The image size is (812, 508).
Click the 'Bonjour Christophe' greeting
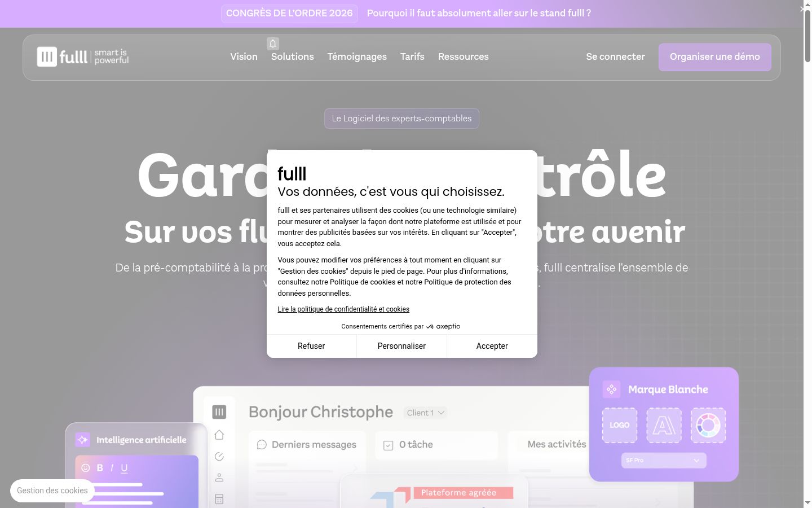pyautogui.click(x=321, y=412)
